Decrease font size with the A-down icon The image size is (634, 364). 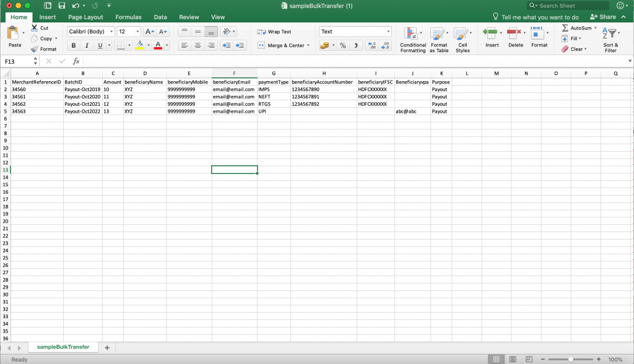(x=163, y=32)
